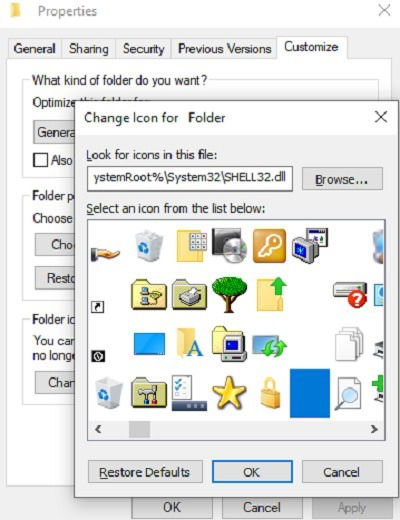Click Restore Defaults button
Image resolution: width=400 pixels, height=520 pixels.
tap(145, 472)
